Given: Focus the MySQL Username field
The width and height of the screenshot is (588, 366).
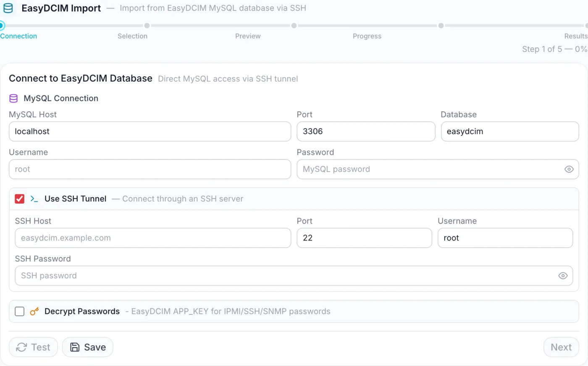Looking at the screenshot, I should pos(150,169).
